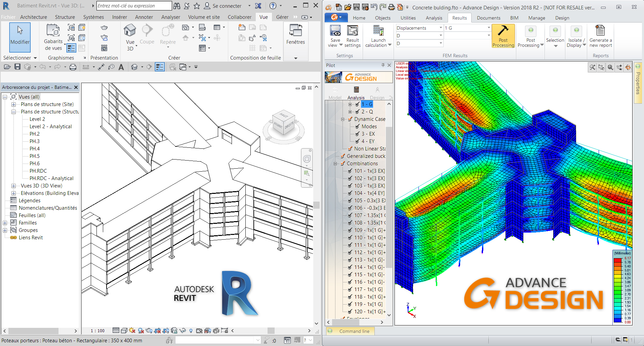Open the PH.RDC - Analytical view

click(51, 178)
